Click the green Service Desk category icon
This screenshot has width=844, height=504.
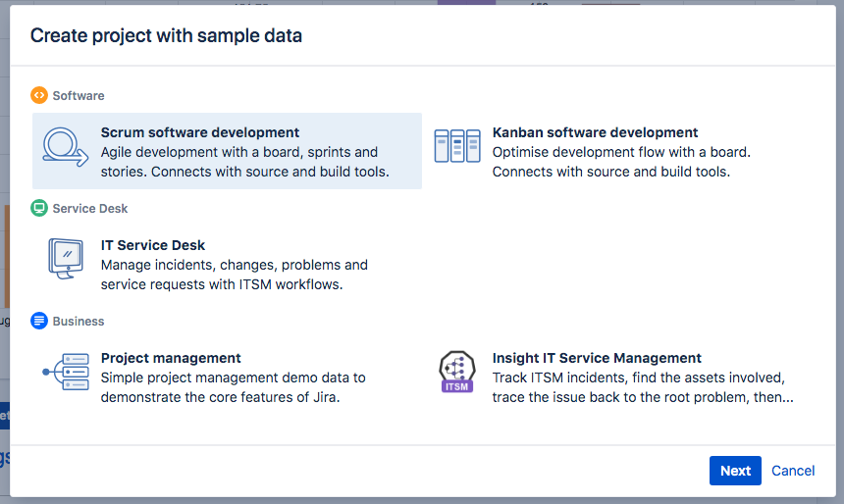coord(38,208)
